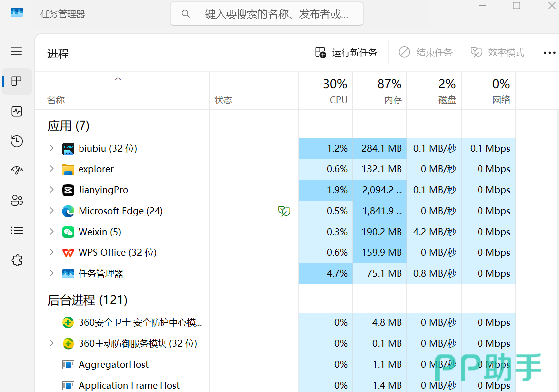The height and width of the screenshot is (392, 559).
Task: Open the Startup apps sidebar icon
Action: (x=17, y=170)
